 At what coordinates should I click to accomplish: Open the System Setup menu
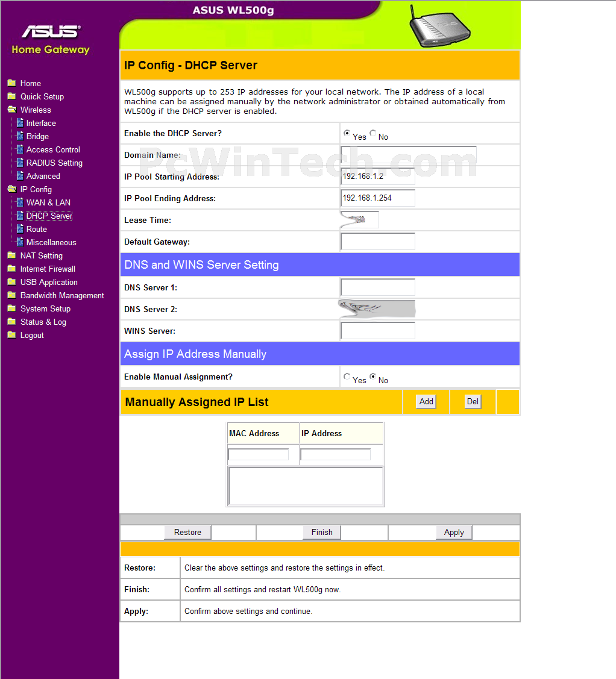(x=45, y=308)
